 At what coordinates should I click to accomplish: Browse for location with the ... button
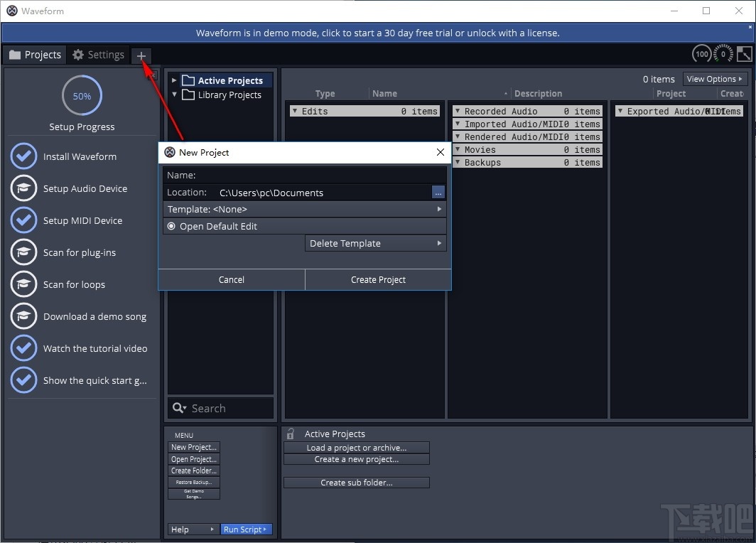pos(438,193)
